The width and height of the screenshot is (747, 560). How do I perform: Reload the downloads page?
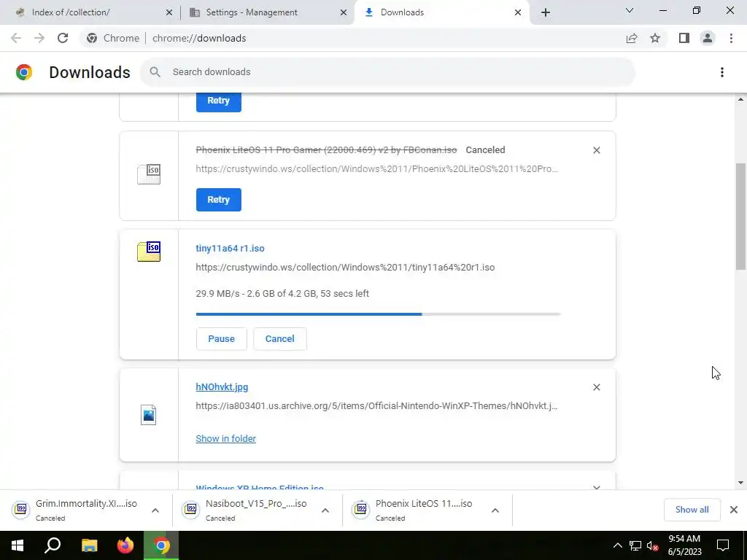[x=63, y=38]
